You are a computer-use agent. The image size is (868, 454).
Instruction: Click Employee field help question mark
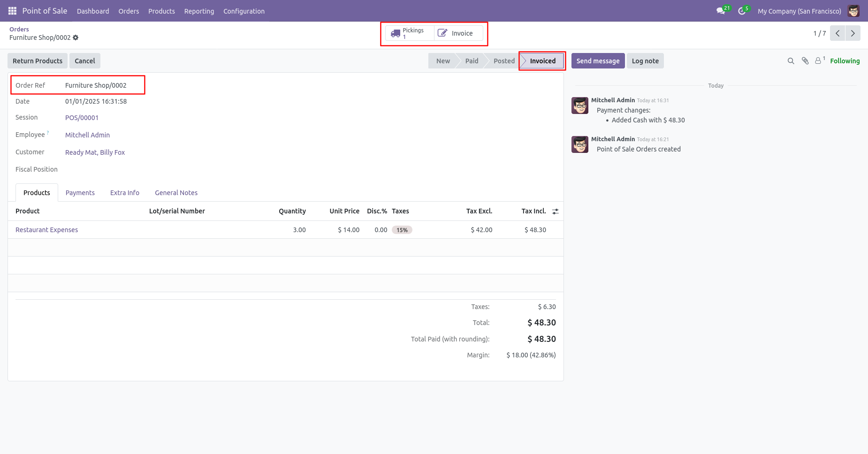pos(48,133)
